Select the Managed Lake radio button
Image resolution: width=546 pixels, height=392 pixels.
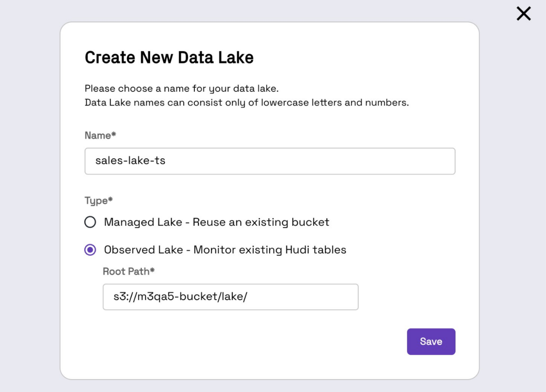pos(90,222)
